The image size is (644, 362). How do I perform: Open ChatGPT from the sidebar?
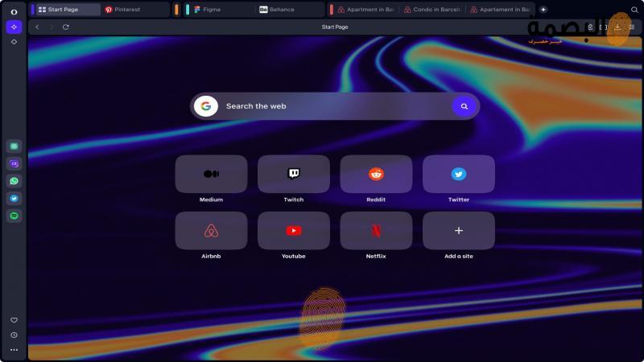tap(14, 146)
